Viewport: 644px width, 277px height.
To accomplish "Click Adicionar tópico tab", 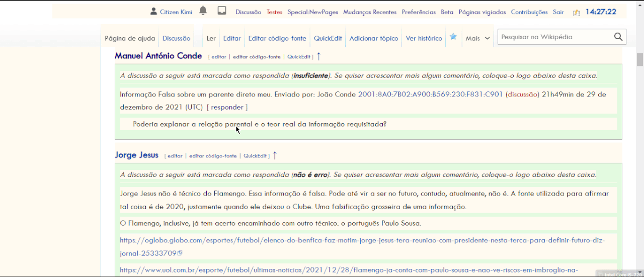I will pyautogui.click(x=374, y=38).
